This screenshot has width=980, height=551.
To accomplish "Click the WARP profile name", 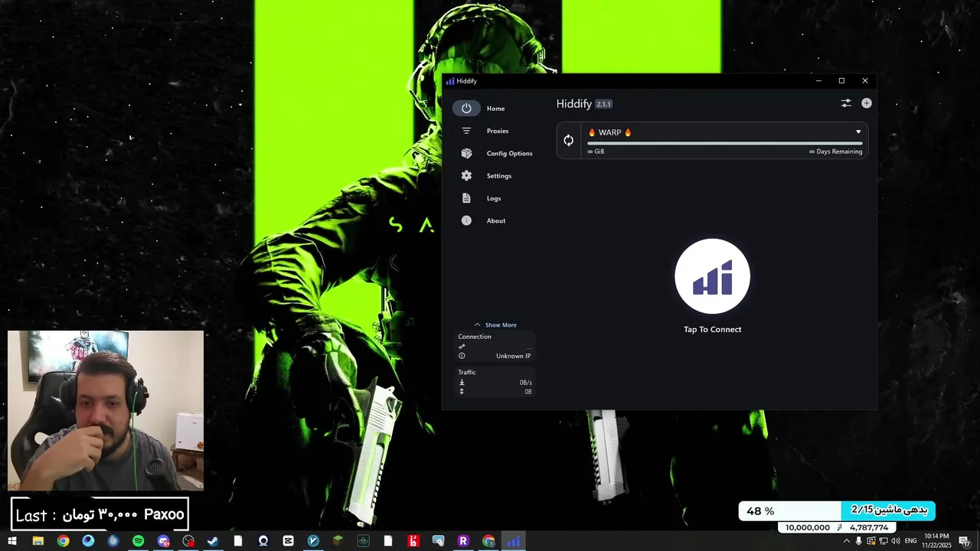I will (x=610, y=132).
